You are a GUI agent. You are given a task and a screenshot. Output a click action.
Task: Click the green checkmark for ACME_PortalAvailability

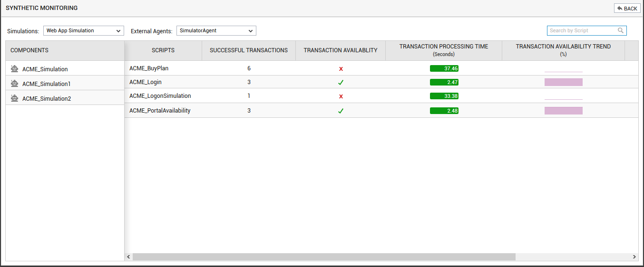tap(341, 111)
